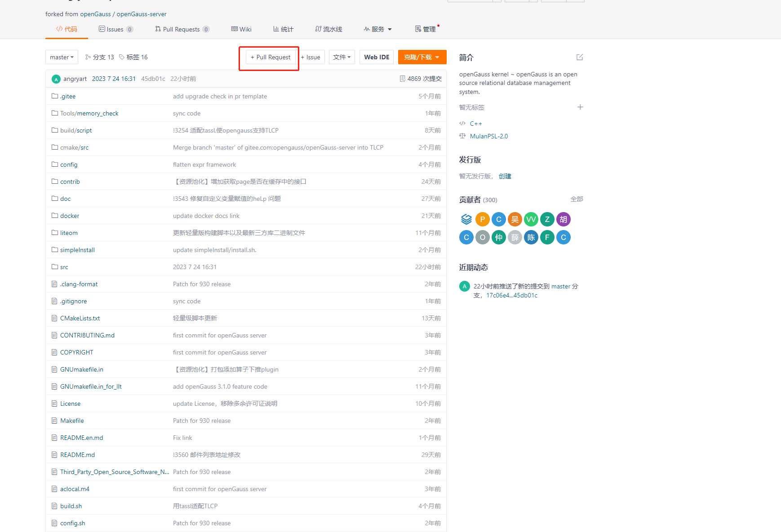Viewport: 781px width, 532px height.
Task: Click the master link in 近期动态
Action: point(561,286)
